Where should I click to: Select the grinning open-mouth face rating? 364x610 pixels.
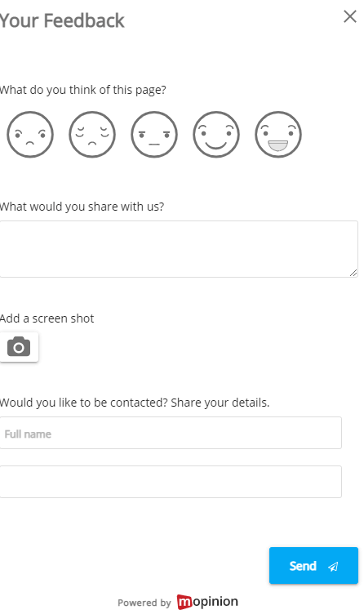278,135
